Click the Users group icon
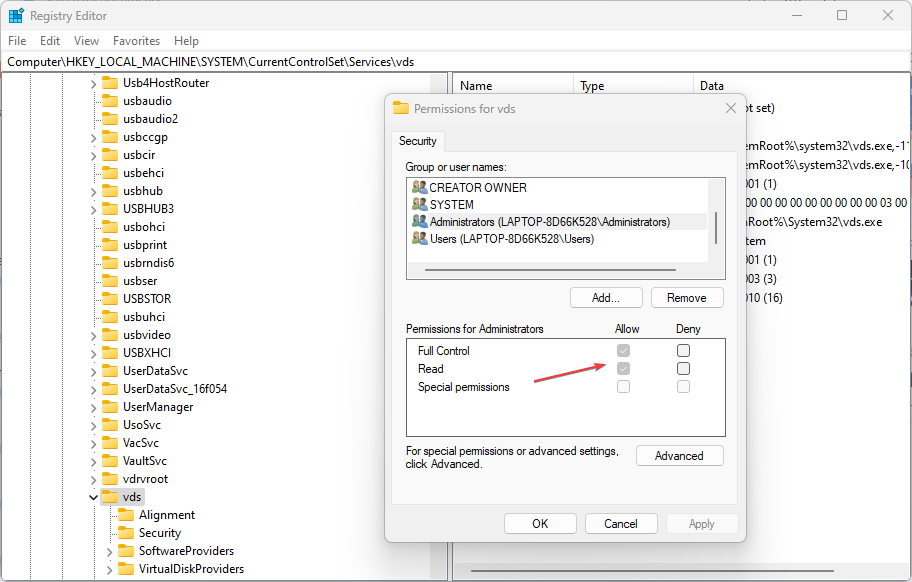Viewport: 912px width, 582px height. pyautogui.click(x=419, y=238)
